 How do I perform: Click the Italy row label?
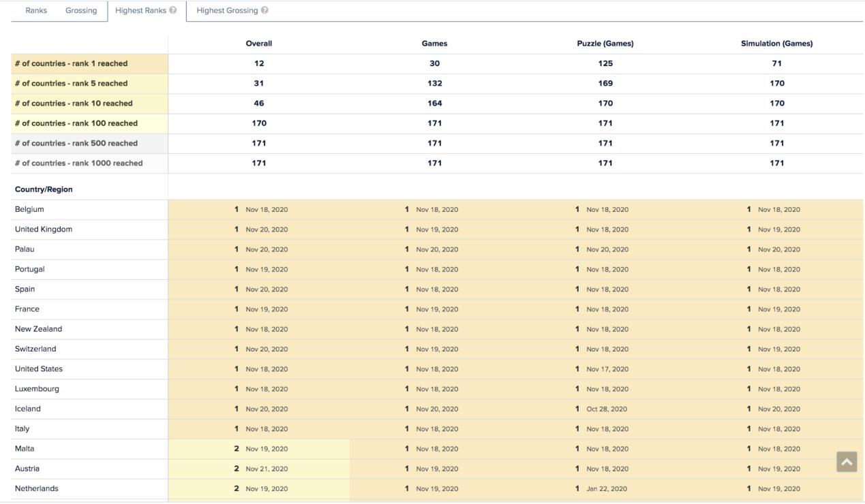tap(22, 428)
